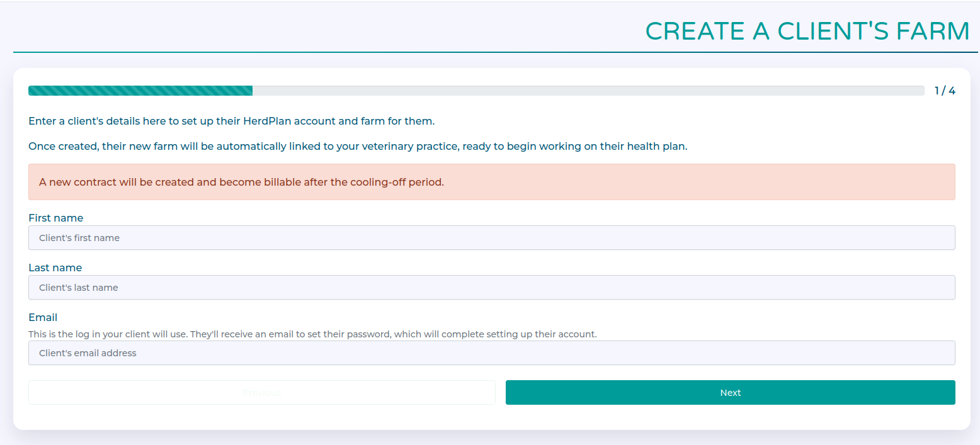Click the disabled Previous button
The width and height of the screenshot is (980, 445).
262,393
